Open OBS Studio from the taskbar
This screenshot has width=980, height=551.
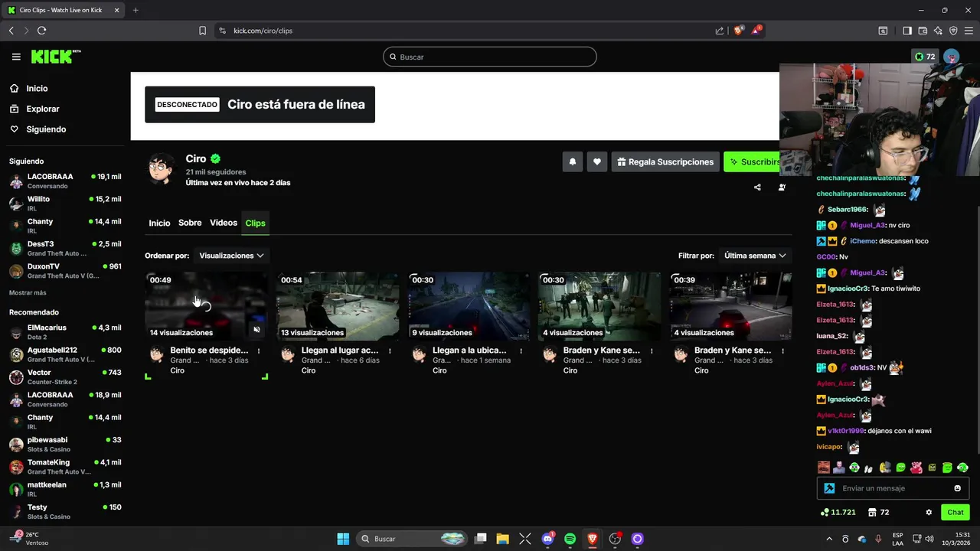tap(615, 539)
